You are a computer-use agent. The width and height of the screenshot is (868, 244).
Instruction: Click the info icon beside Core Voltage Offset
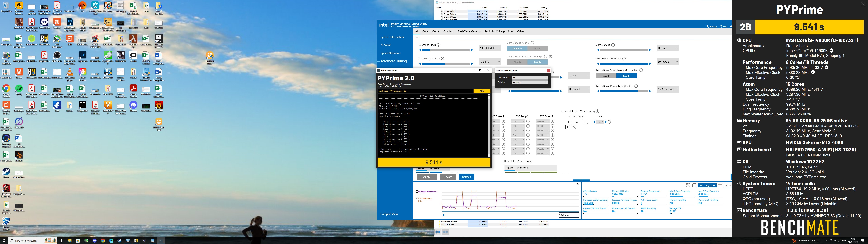pyautogui.click(x=442, y=59)
